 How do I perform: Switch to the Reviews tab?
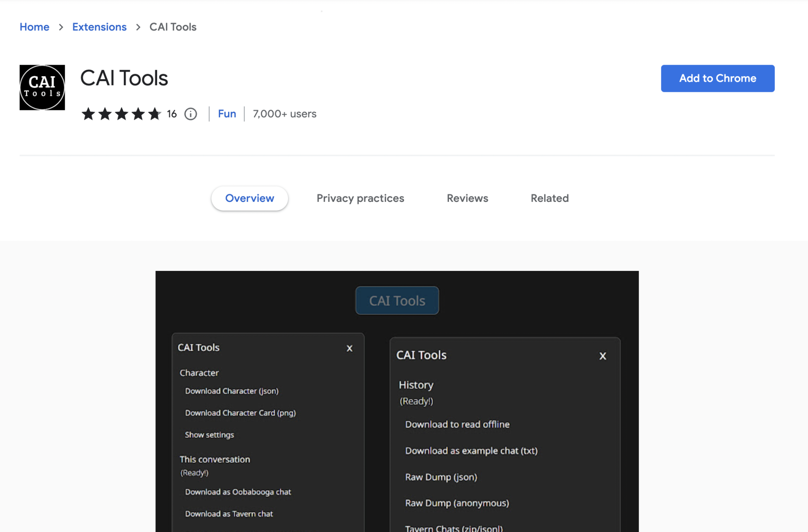467,198
